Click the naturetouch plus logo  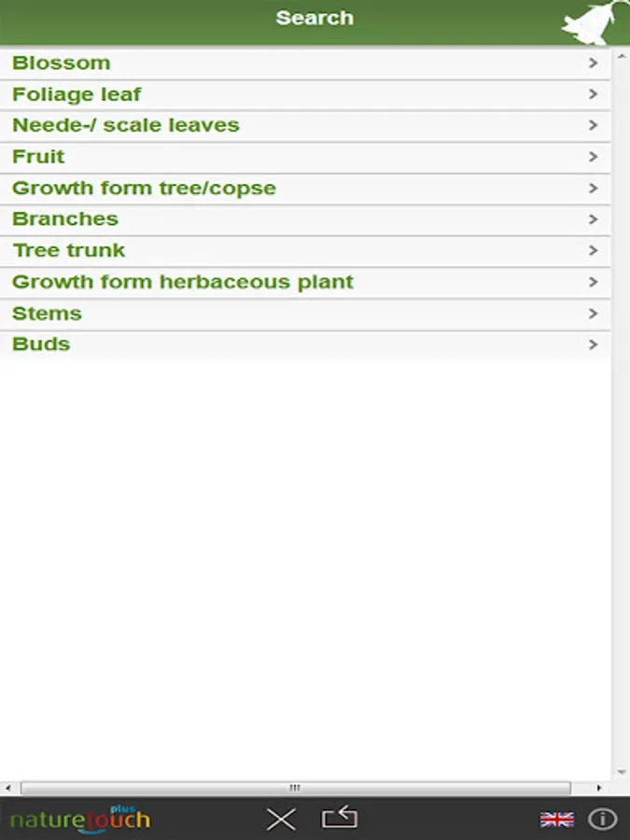[80, 819]
